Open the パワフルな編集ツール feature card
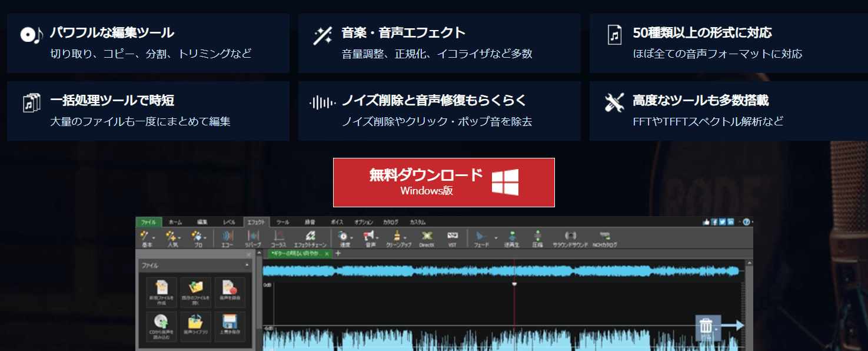The width and height of the screenshot is (868, 351). pyautogui.click(x=148, y=43)
